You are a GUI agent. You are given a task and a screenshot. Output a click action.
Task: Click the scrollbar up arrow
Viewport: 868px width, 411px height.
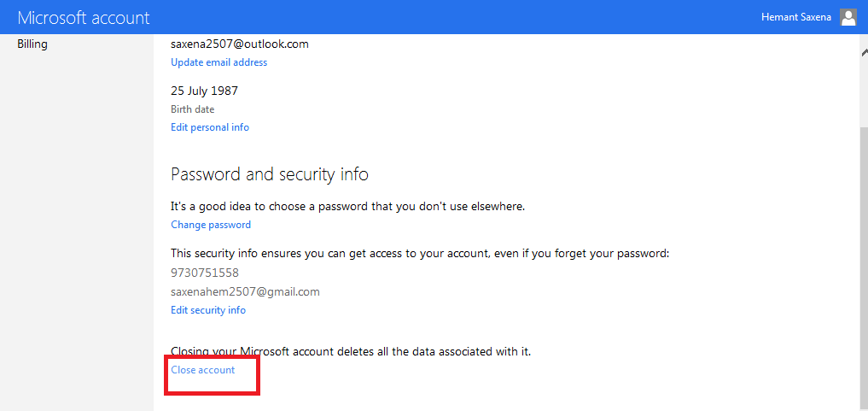[x=863, y=51]
